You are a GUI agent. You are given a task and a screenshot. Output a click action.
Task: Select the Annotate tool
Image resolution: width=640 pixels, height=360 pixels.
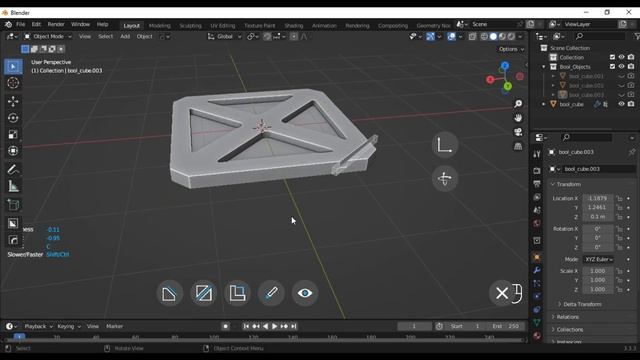(13, 169)
